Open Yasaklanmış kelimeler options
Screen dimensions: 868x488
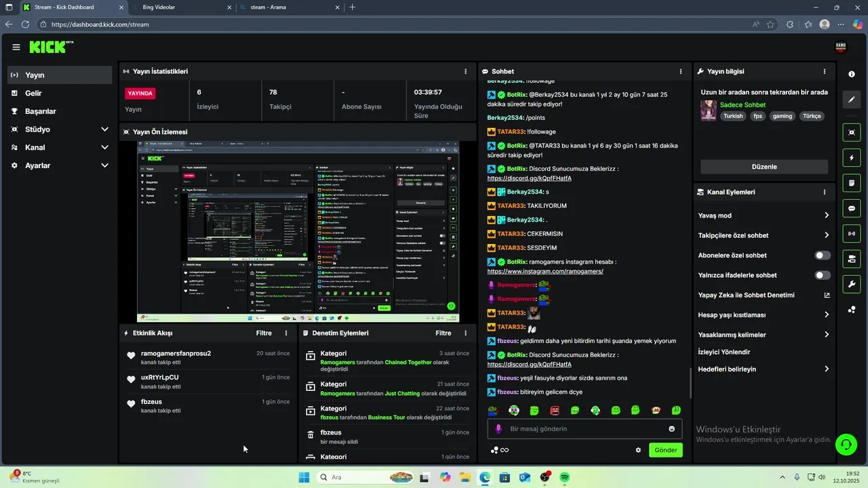click(x=827, y=335)
